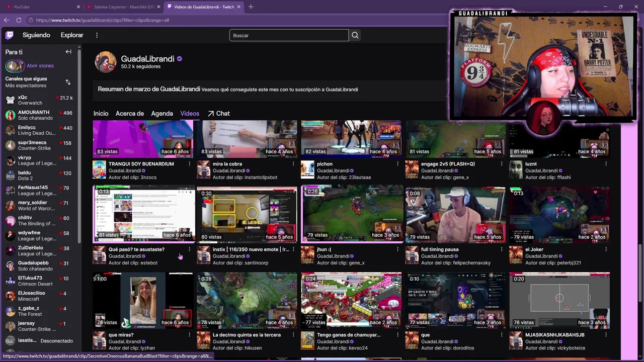Click verified badge next to GuadaLibrandi title
644x362 pixels.
tap(179, 59)
